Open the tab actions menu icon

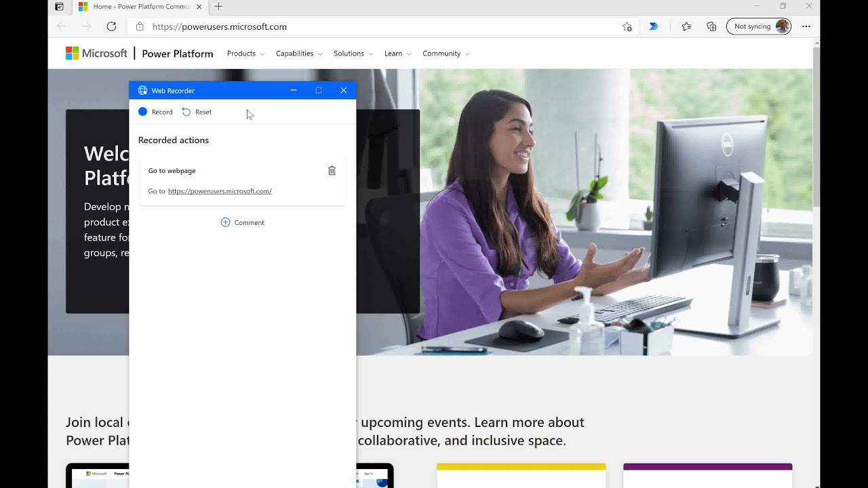pyautogui.click(x=60, y=7)
